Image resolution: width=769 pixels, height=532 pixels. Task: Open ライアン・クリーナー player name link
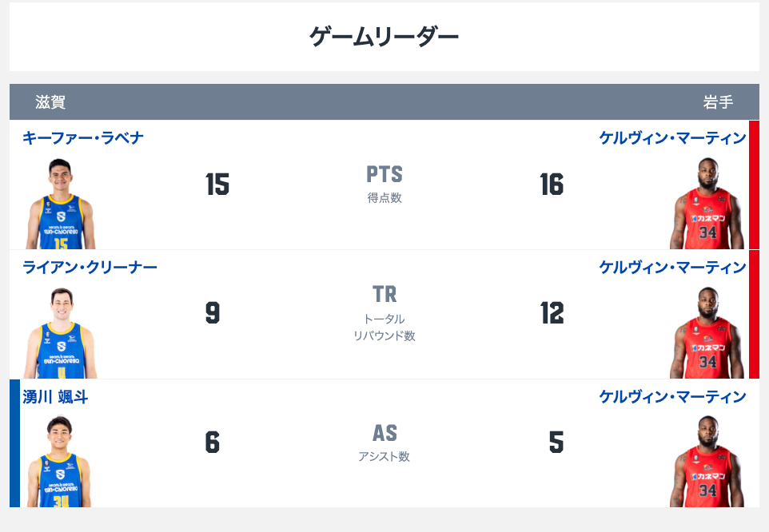[x=90, y=268]
